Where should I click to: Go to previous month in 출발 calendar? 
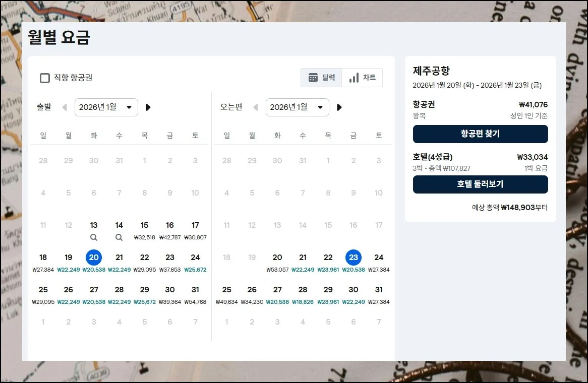click(x=65, y=107)
